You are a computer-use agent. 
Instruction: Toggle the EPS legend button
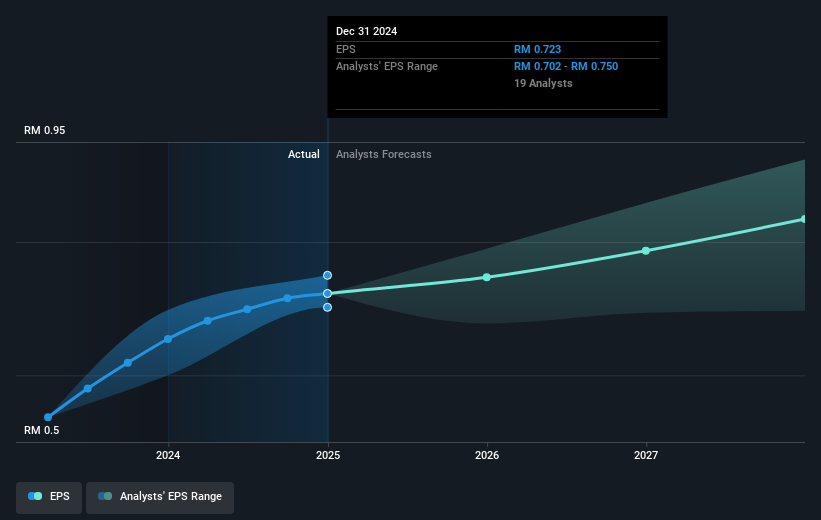(x=49, y=497)
